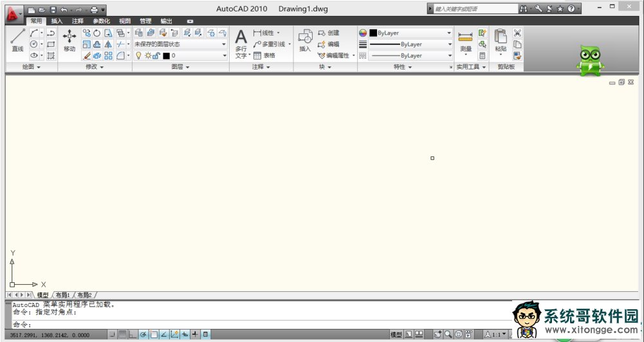Image resolution: width=644 pixels, height=342 pixels.
Task: Open the unsaved layer state (未保存的图层状态) dropdown
Action: (180, 44)
